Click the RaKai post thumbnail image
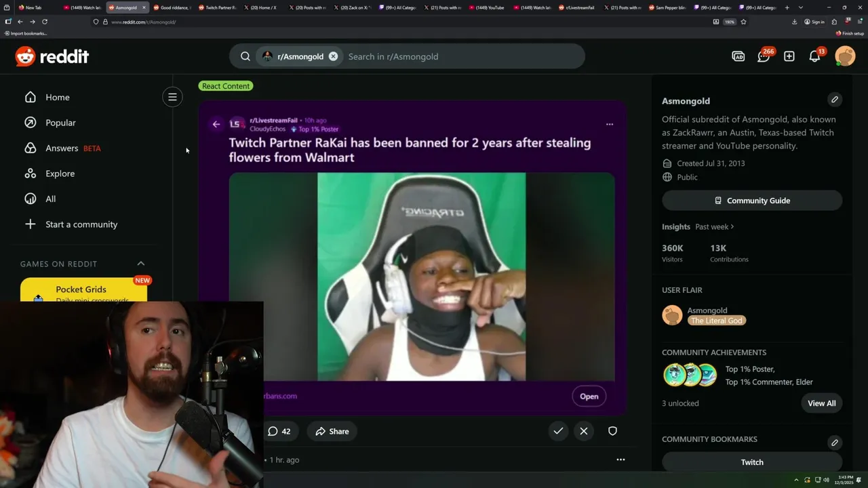 (421, 277)
